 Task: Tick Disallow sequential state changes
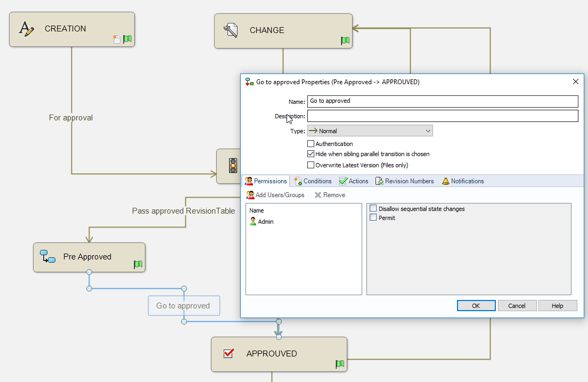(373, 209)
